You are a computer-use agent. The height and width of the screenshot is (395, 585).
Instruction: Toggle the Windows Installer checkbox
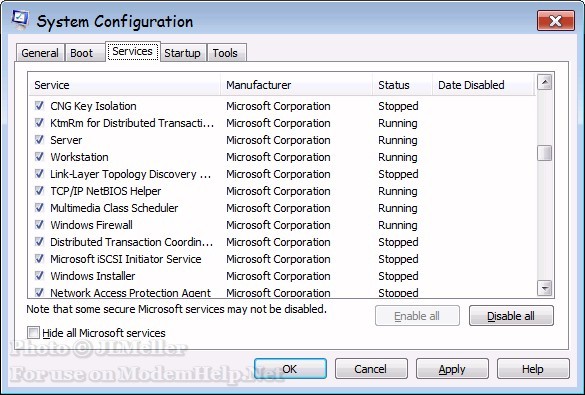tap(39, 276)
